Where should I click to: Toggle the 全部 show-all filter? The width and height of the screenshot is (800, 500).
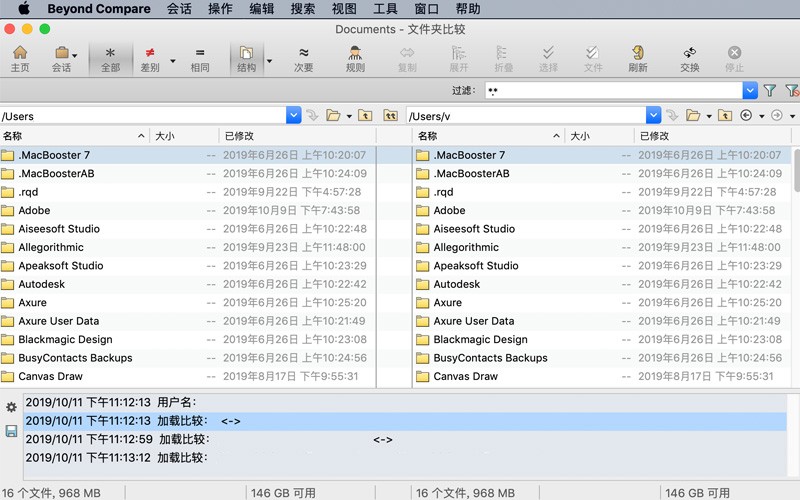(110, 59)
